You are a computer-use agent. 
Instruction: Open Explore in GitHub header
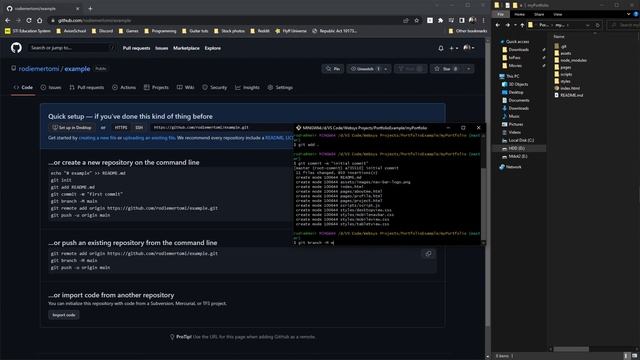click(x=213, y=48)
